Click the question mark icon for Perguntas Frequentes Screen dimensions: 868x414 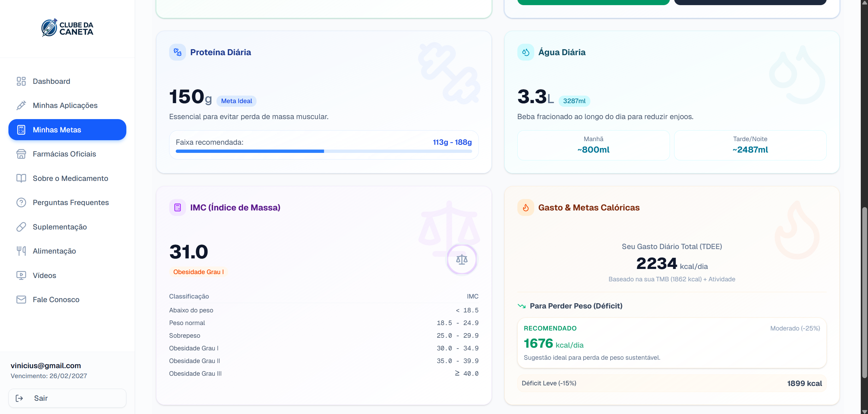click(x=21, y=203)
